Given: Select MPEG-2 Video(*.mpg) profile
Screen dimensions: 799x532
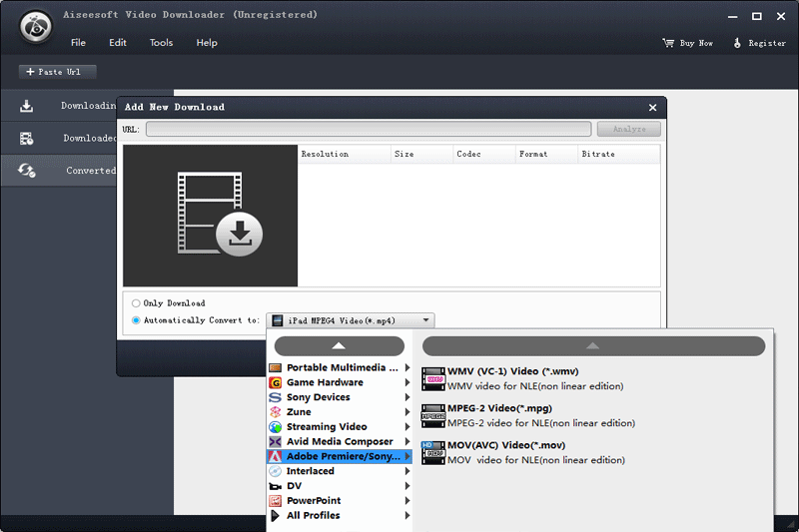Looking at the screenshot, I should (528, 415).
